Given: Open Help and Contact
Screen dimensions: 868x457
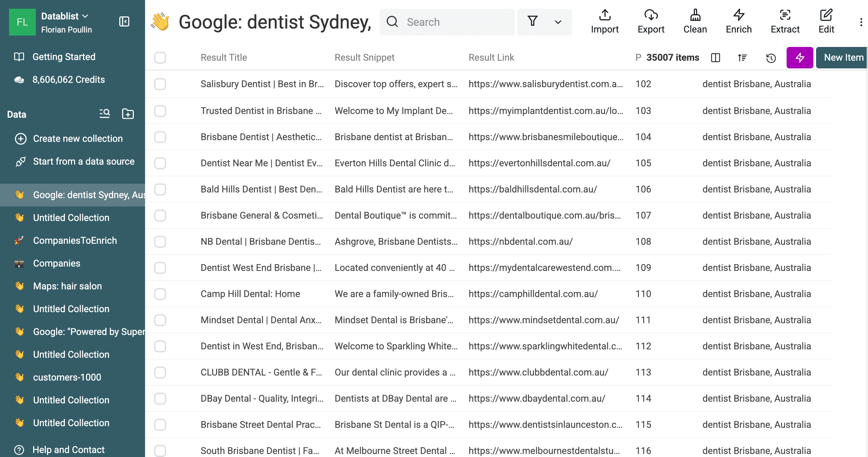Looking at the screenshot, I should 68,450.
